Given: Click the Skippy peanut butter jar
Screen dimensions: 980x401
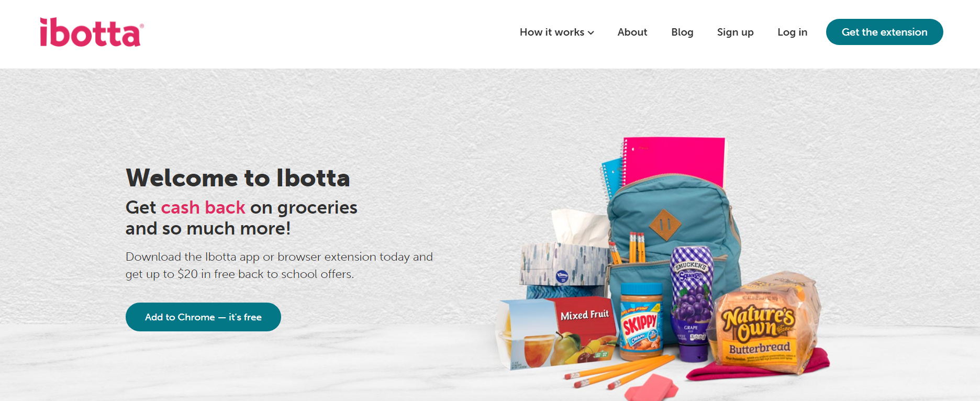Looking at the screenshot, I should click(x=641, y=321).
